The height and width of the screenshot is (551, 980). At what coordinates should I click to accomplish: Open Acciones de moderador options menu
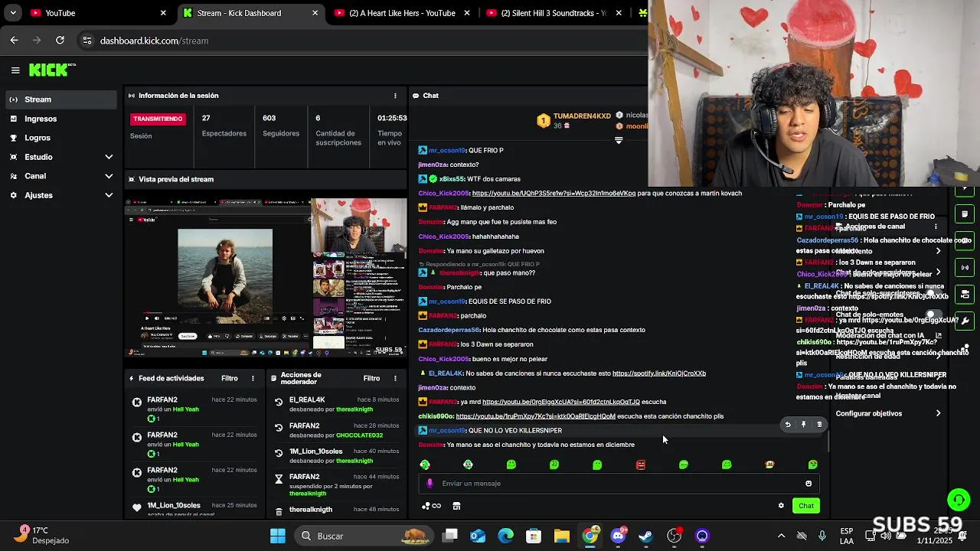pyautogui.click(x=395, y=378)
